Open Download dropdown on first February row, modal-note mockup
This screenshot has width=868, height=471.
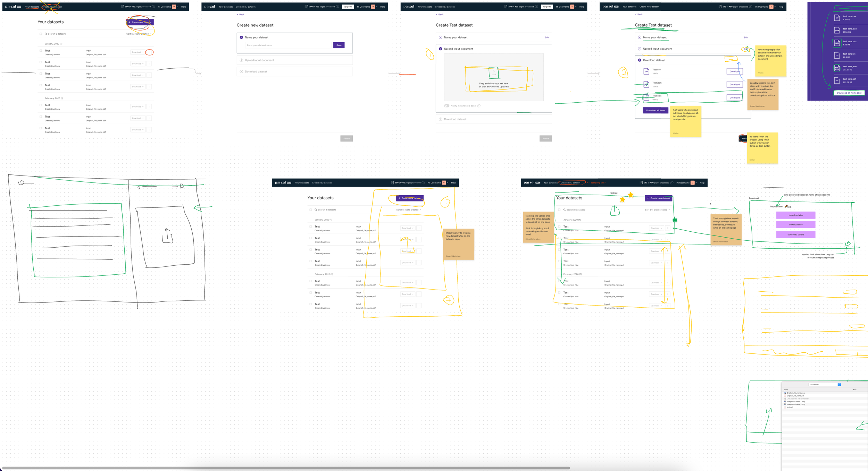click(408, 283)
